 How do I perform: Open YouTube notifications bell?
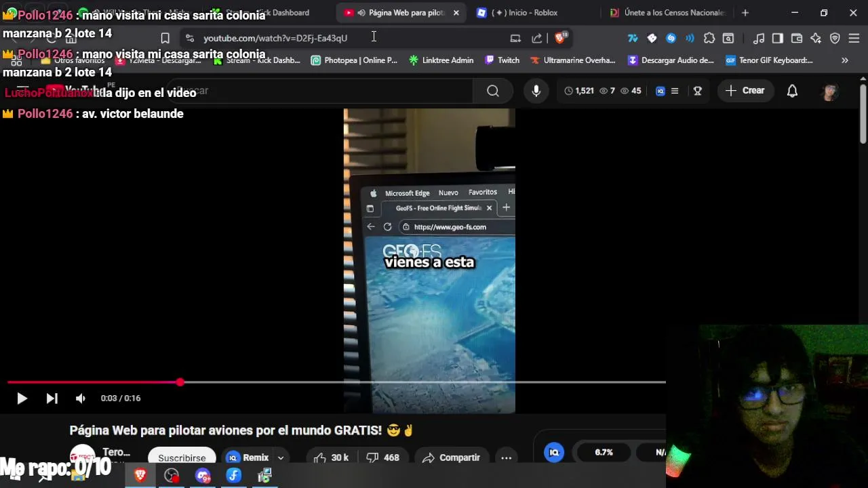pos(792,91)
